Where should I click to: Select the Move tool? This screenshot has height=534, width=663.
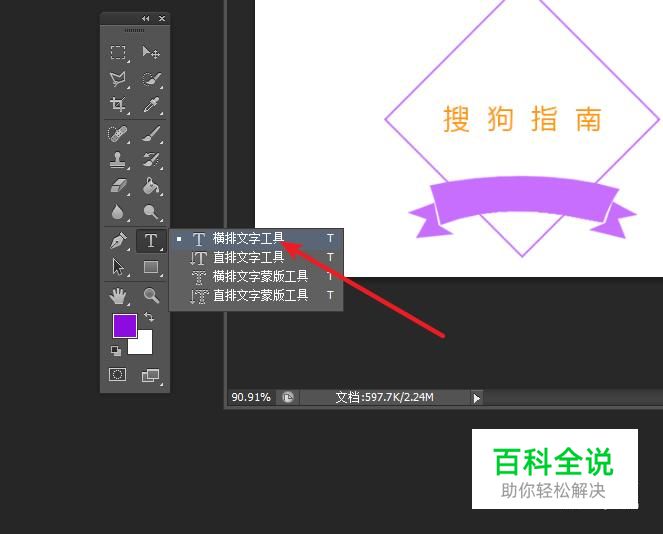point(151,53)
